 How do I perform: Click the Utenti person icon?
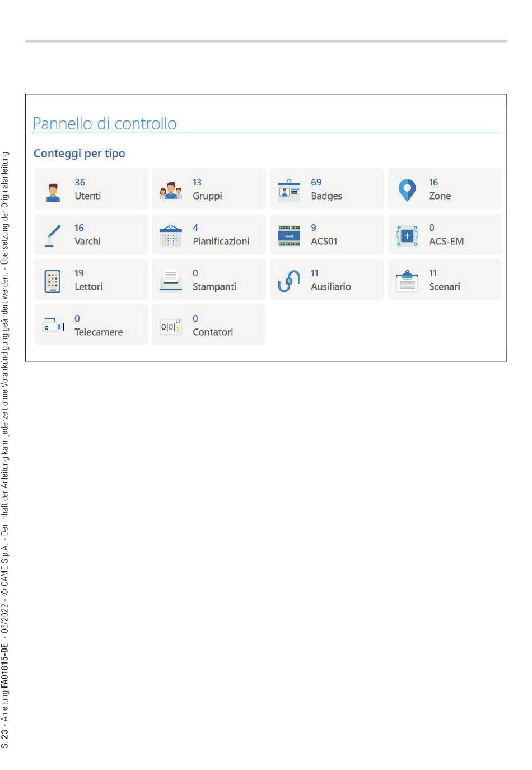tap(53, 192)
